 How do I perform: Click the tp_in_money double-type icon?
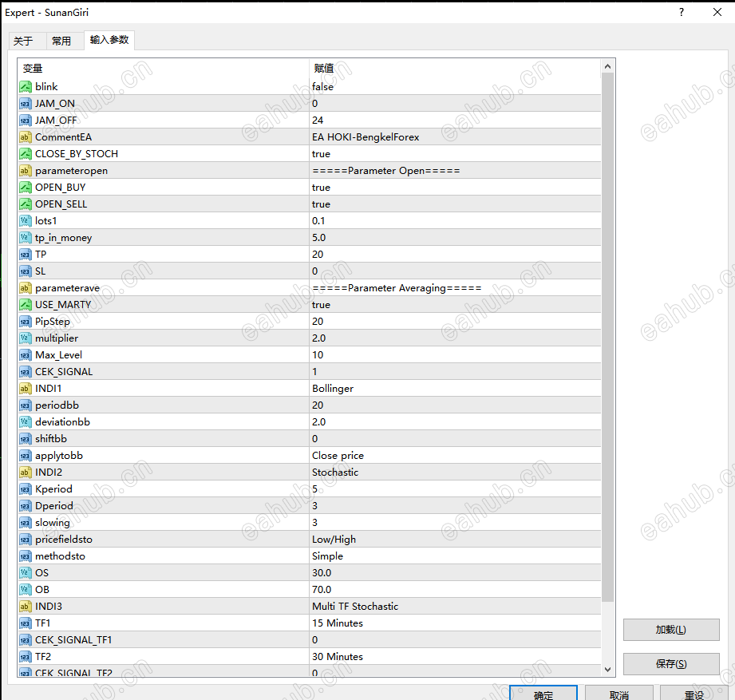26,238
